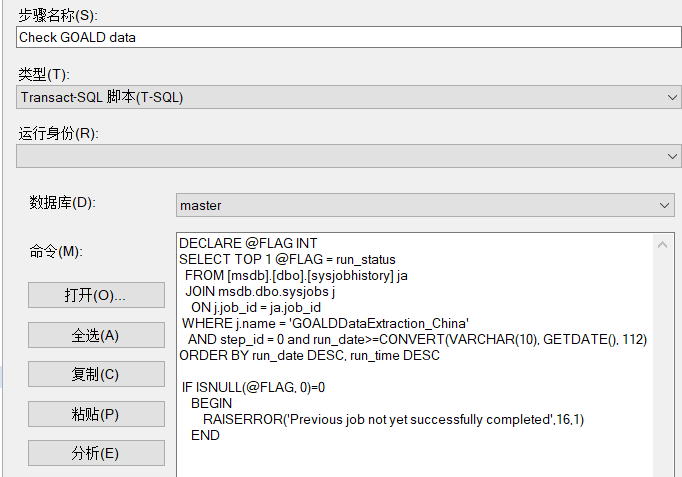Image resolution: width=682 pixels, height=477 pixels.
Task: Open the Transact-SQL type dropdown
Action: tap(349, 97)
